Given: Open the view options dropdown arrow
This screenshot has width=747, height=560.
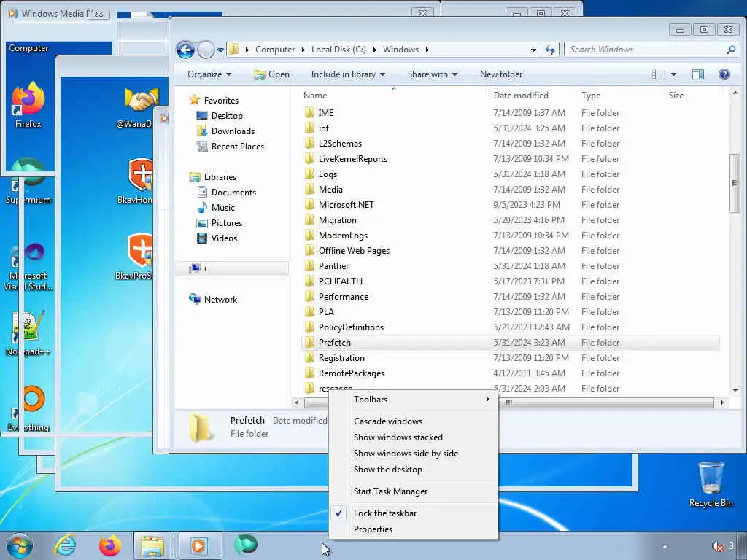Looking at the screenshot, I should [x=673, y=74].
